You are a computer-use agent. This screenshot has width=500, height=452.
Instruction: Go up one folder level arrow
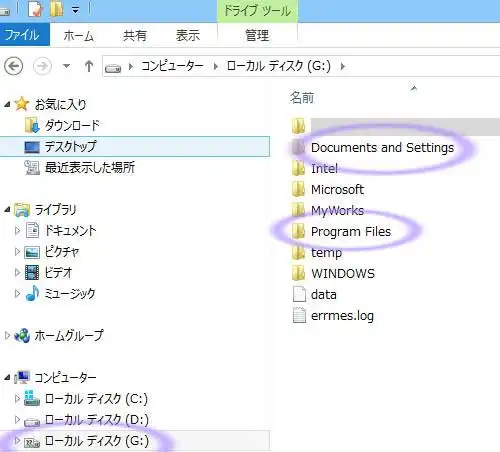pyautogui.click(x=89, y=66)
